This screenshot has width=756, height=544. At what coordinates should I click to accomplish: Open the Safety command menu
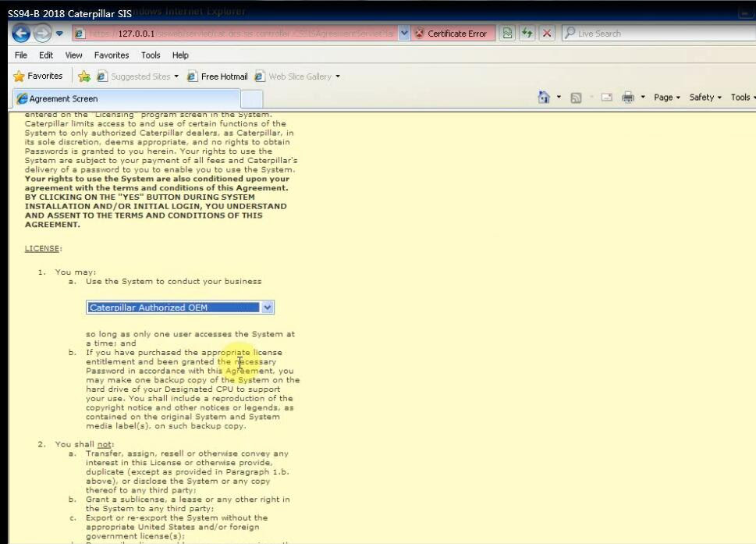coord(705,98)
